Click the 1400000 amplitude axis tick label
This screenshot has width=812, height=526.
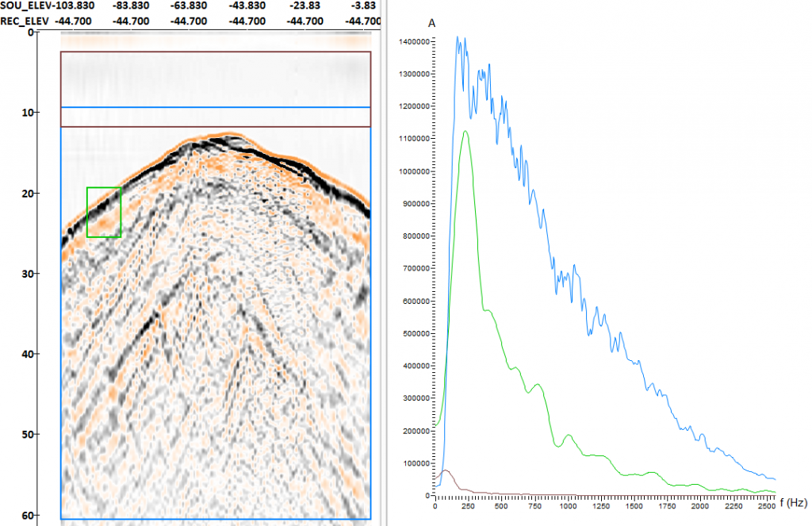click(415, 41)
